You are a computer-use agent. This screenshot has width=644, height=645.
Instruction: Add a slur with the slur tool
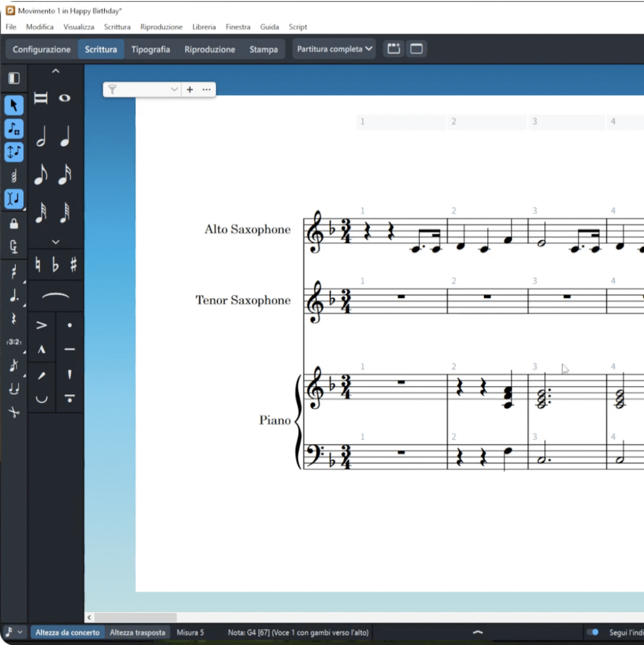coord(55,296)
